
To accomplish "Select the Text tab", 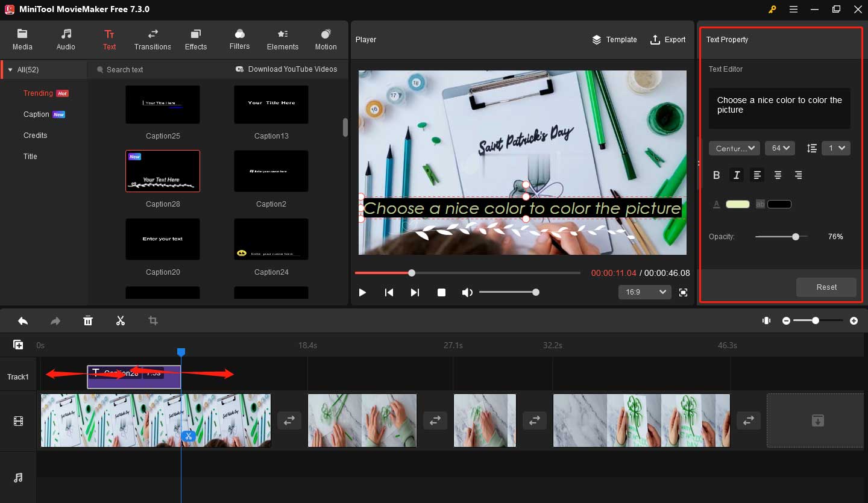I will [109, 40].
